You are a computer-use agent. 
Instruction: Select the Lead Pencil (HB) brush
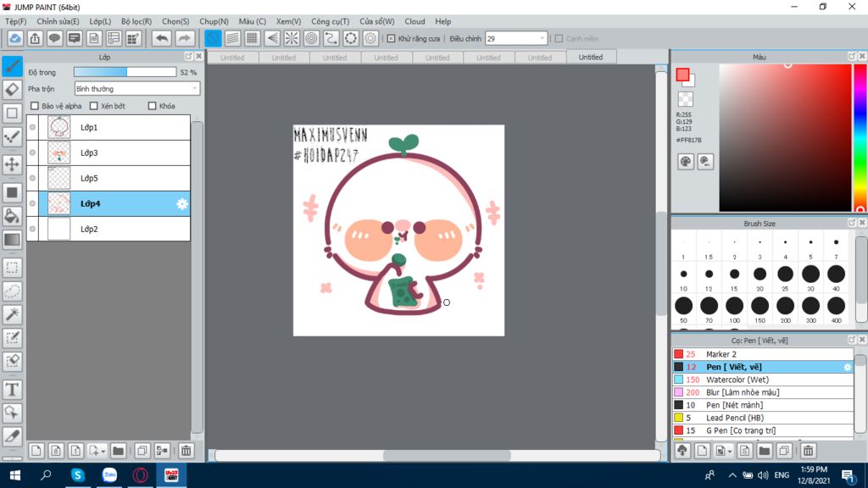tap(764, 418)
